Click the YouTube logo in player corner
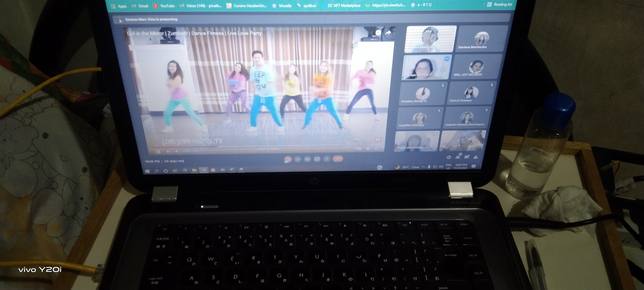644x290 pixels. point(378,140)
